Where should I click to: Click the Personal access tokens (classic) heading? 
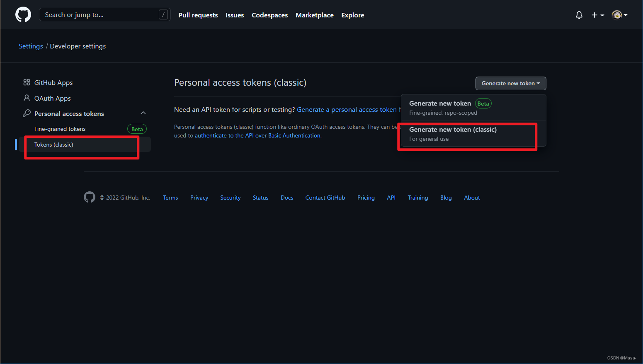[240, 82]
